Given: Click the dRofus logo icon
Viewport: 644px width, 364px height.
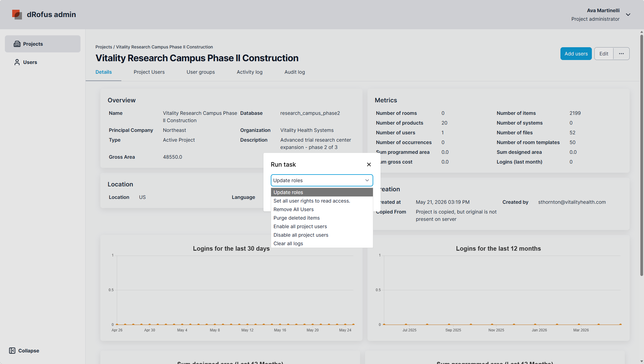Looking at the screenshot, I should click(17, 14).
